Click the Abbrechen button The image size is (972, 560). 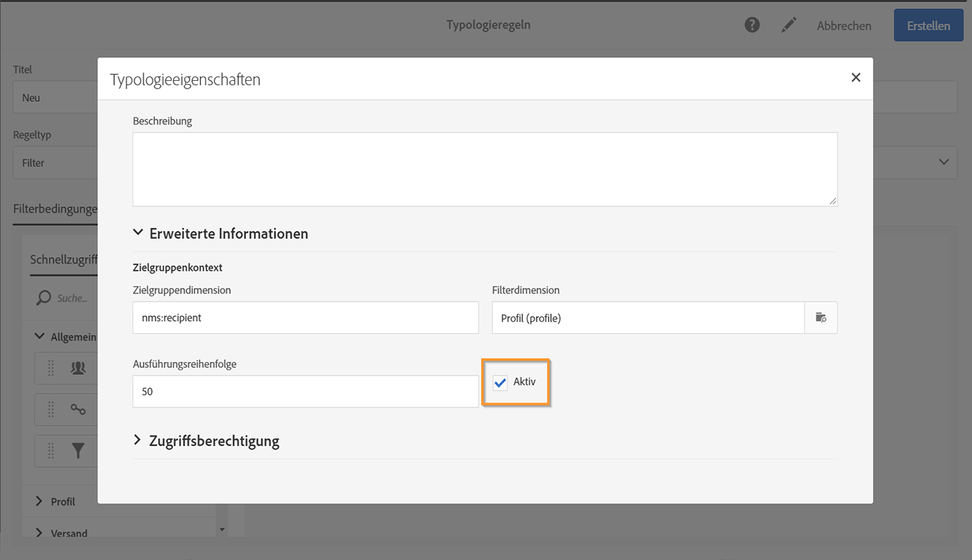point(844,26)
